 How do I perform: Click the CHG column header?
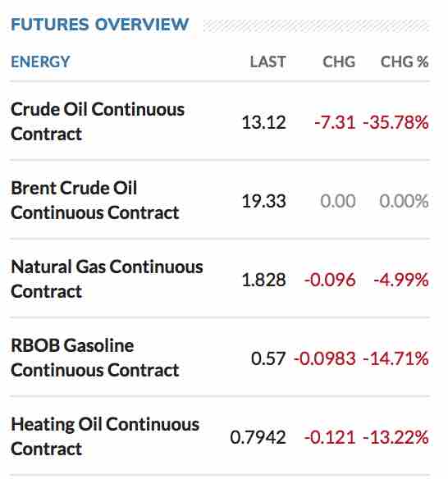point(339,62)
